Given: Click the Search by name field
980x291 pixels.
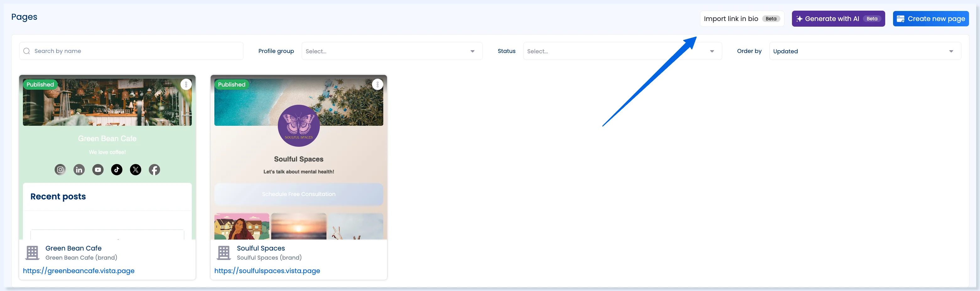Looking at the screenshot, I should point(131,51).
